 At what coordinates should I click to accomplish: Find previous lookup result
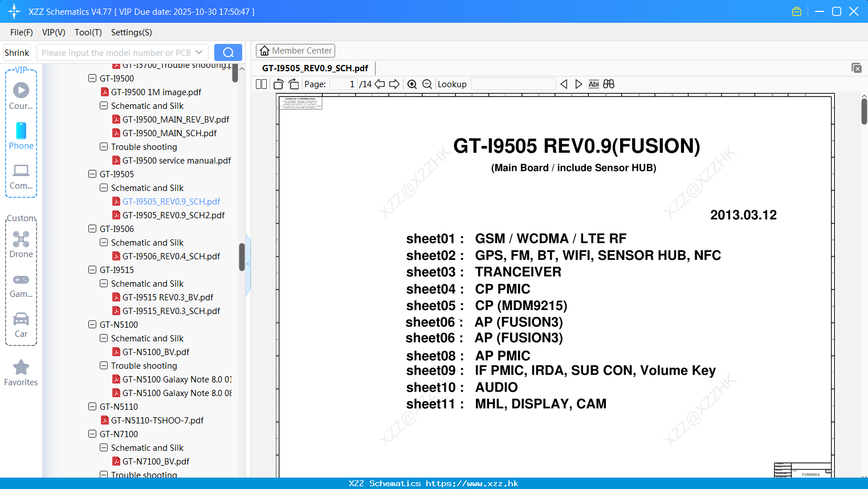coord(564,84)
